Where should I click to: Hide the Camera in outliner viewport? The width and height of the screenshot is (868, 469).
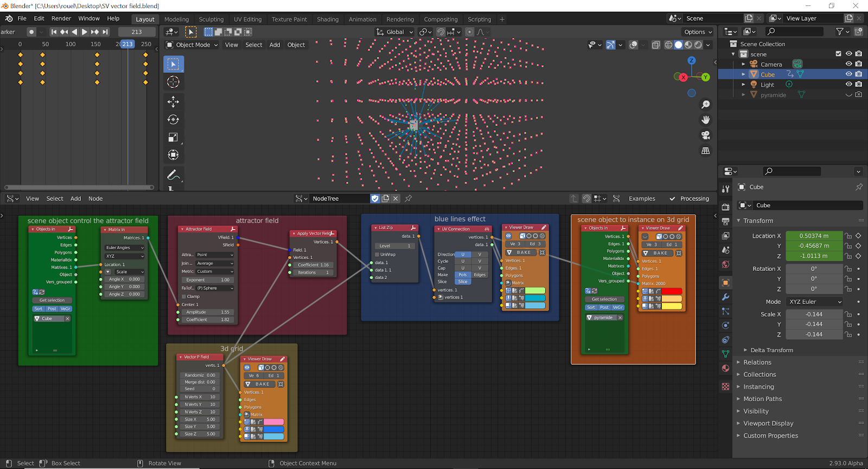click(x=849, y=64)
